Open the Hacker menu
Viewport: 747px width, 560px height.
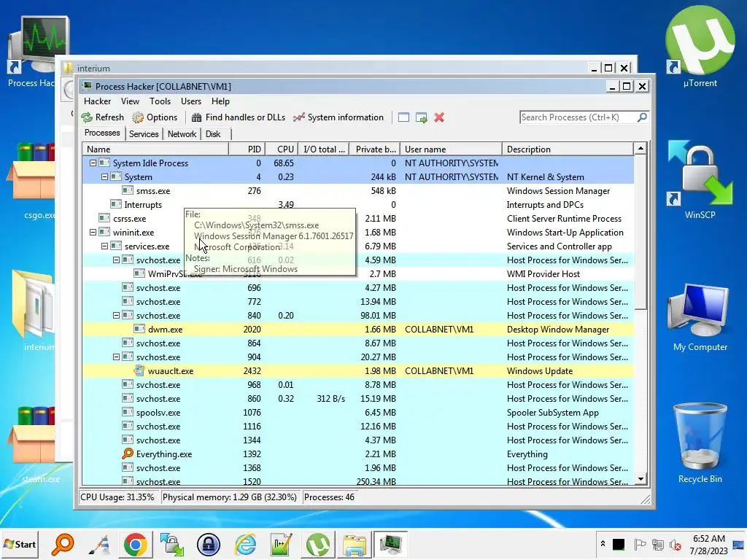(x=97, y=101)
